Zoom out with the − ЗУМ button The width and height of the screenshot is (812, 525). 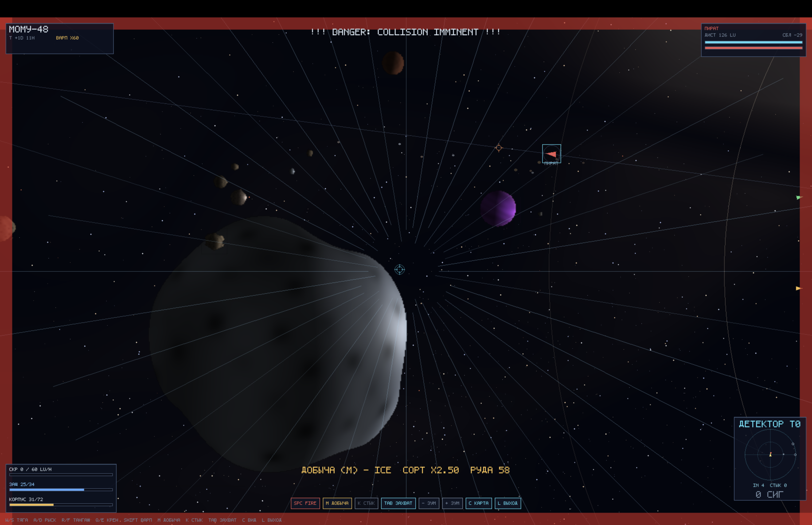click(x=429, y=503)
